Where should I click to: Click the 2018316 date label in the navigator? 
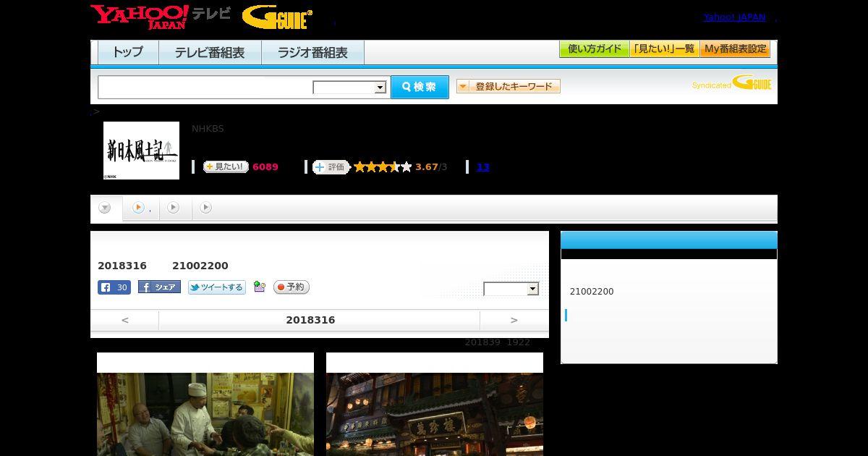coord(310,320)
